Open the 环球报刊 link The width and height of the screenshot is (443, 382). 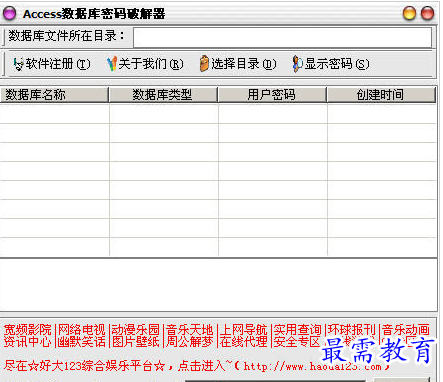click(352, 330)
